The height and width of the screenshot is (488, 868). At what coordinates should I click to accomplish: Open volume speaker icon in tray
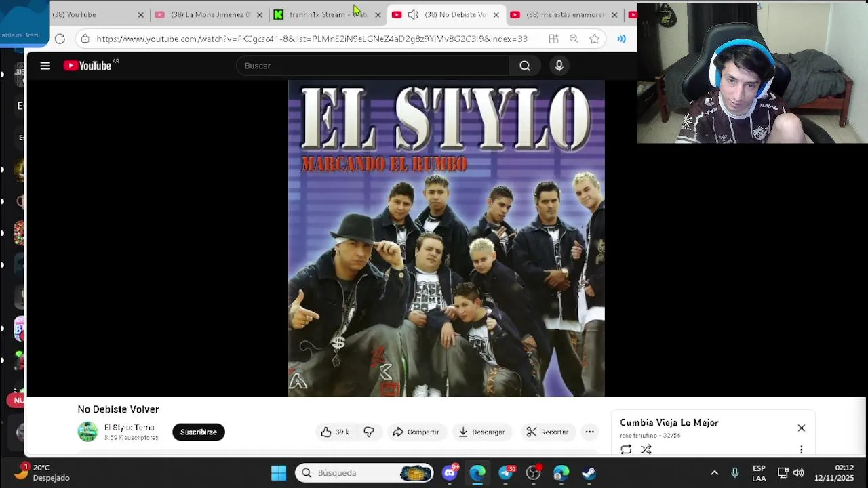point(799,473)
